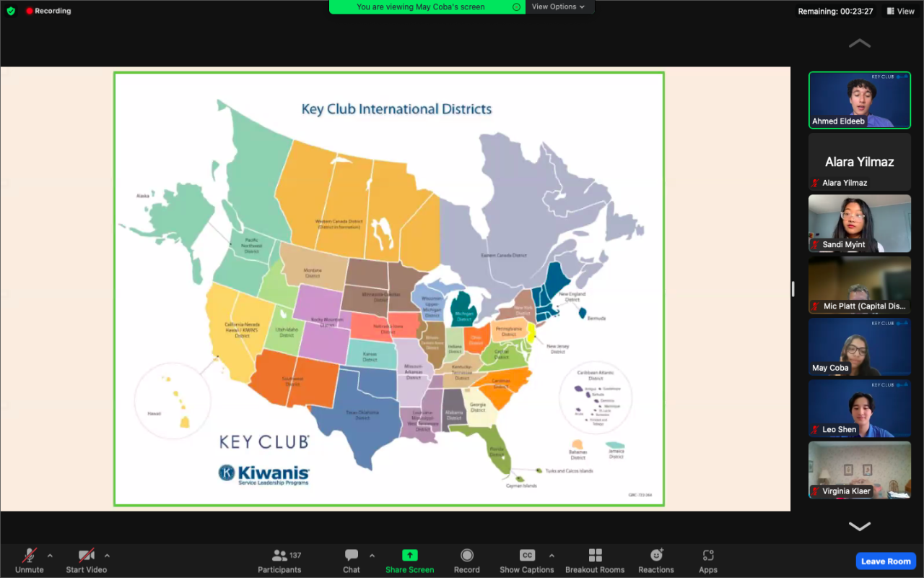This screenshot has height=578, width=924.
Task: Expand video options arrow next to Start Video
Action: (107, 556)
